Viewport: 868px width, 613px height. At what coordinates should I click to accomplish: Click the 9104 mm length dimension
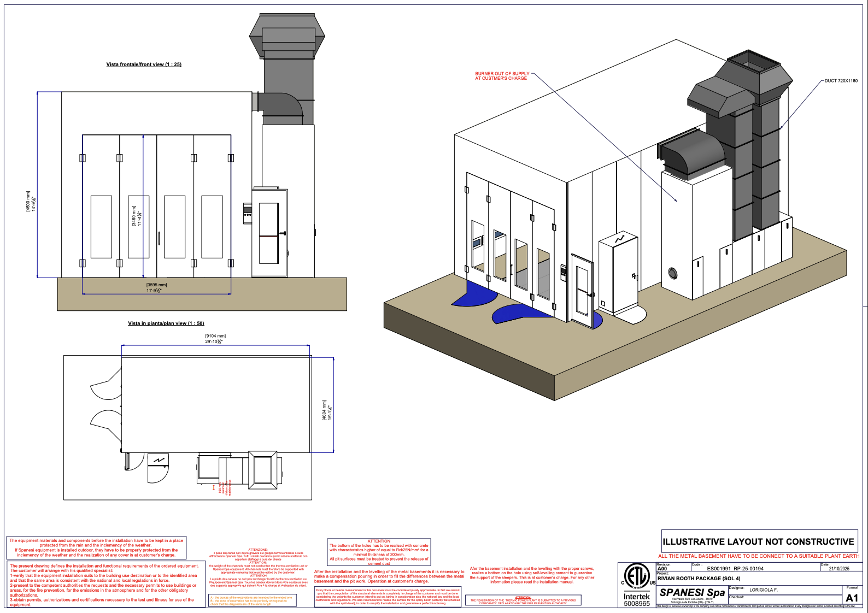pyautogui.click(x=215, y=339)
